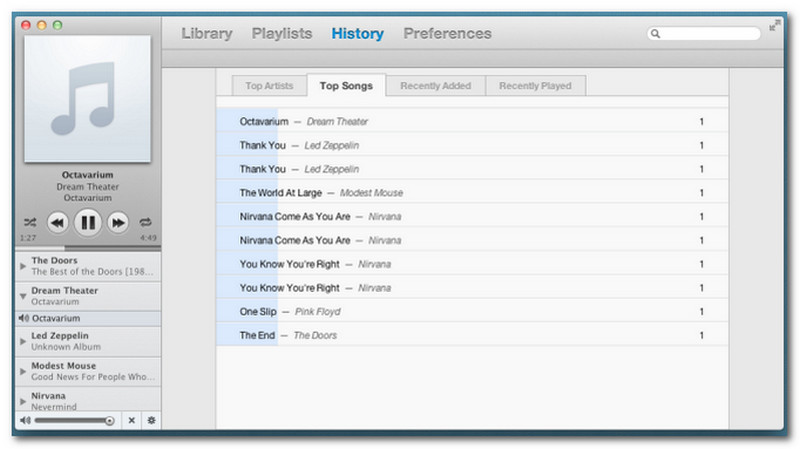Click the now playing speaker icon beside Octavarium
Viewport: 800px width, 449px height.
(23, 318)
